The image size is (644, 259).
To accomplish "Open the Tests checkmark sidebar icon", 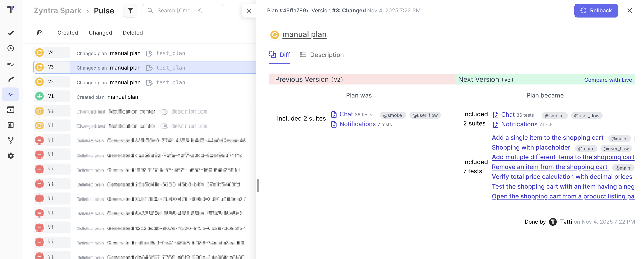I will pyautogui.click(x=10, y=33).
